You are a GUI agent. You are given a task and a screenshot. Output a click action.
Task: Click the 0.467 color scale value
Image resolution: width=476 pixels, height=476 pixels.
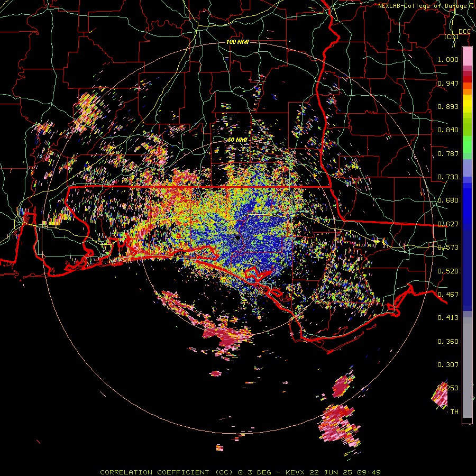[448, 295]
